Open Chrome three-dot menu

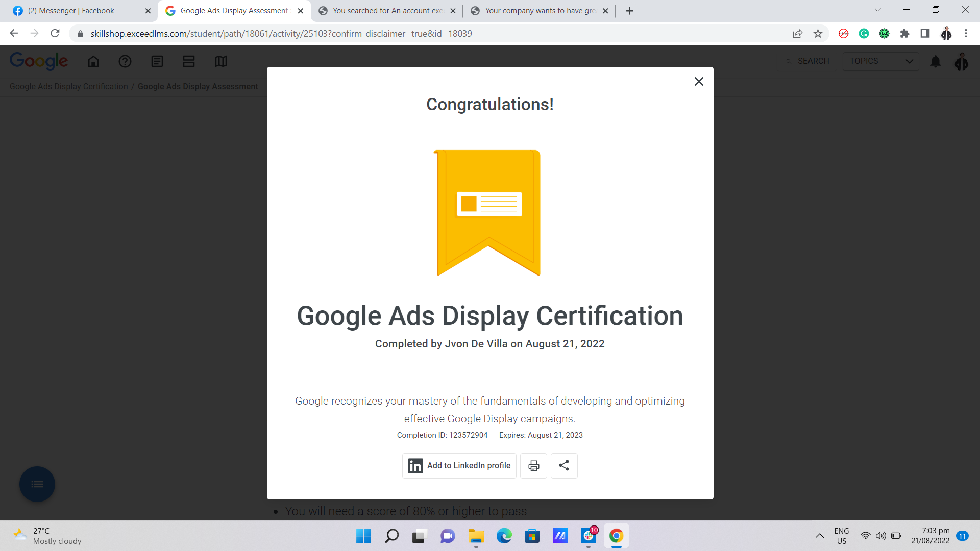point(966,34)
